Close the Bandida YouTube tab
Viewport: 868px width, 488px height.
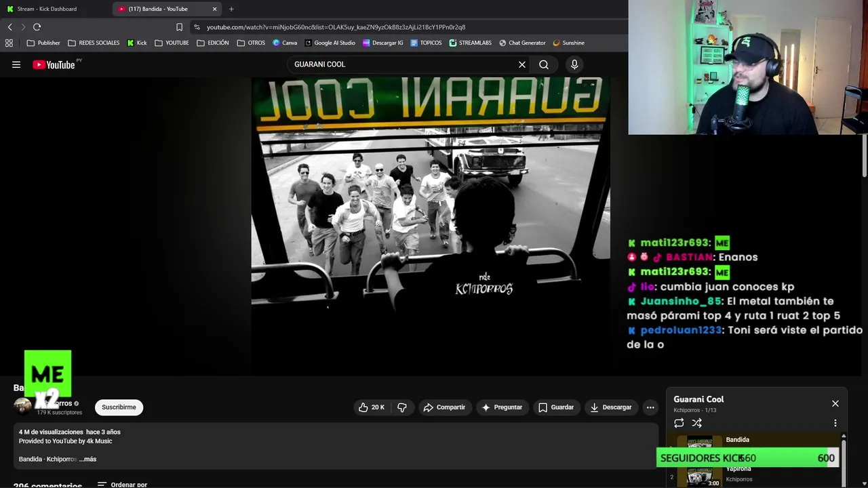(215, 9)
